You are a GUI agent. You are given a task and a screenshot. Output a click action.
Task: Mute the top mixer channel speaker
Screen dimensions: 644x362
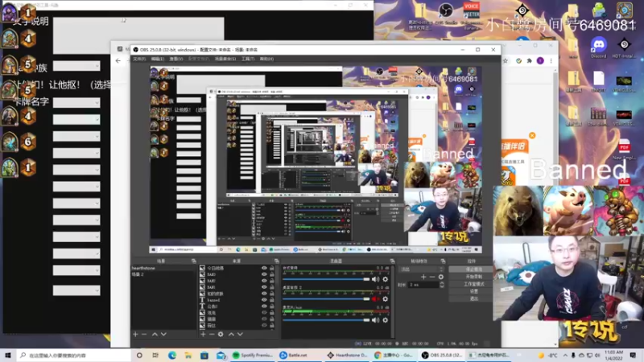coord(375,279)
